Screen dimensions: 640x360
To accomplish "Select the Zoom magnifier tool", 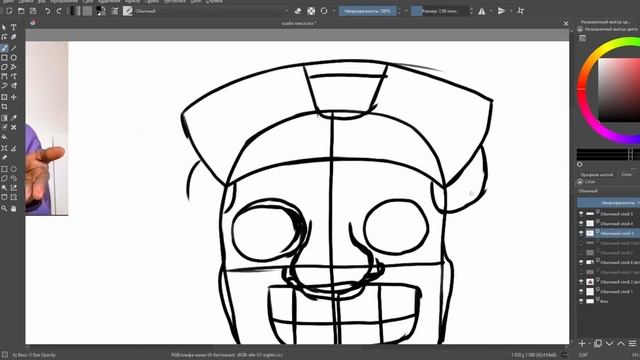I will [4, 209].
